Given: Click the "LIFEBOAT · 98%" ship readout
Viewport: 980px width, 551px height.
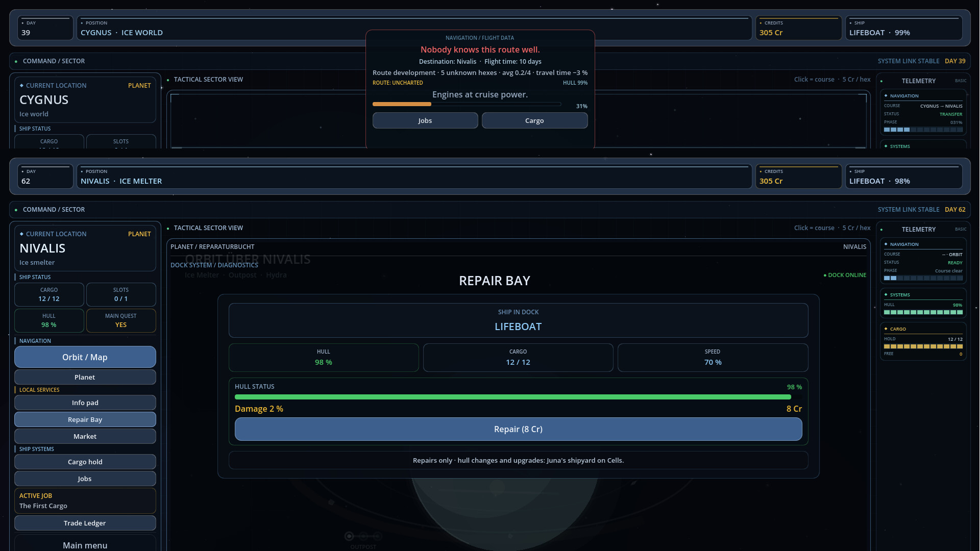Looking at the screenshot, I should coord(879,181).
